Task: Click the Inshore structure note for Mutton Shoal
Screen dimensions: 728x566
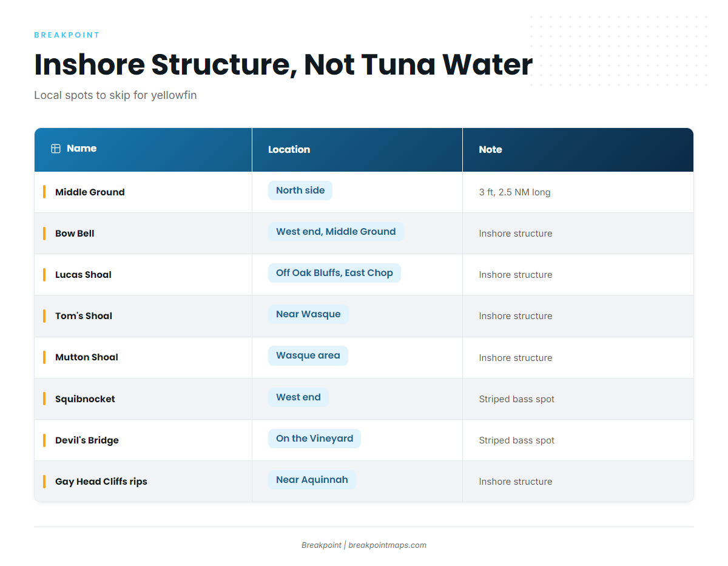Action: [516, 358]
